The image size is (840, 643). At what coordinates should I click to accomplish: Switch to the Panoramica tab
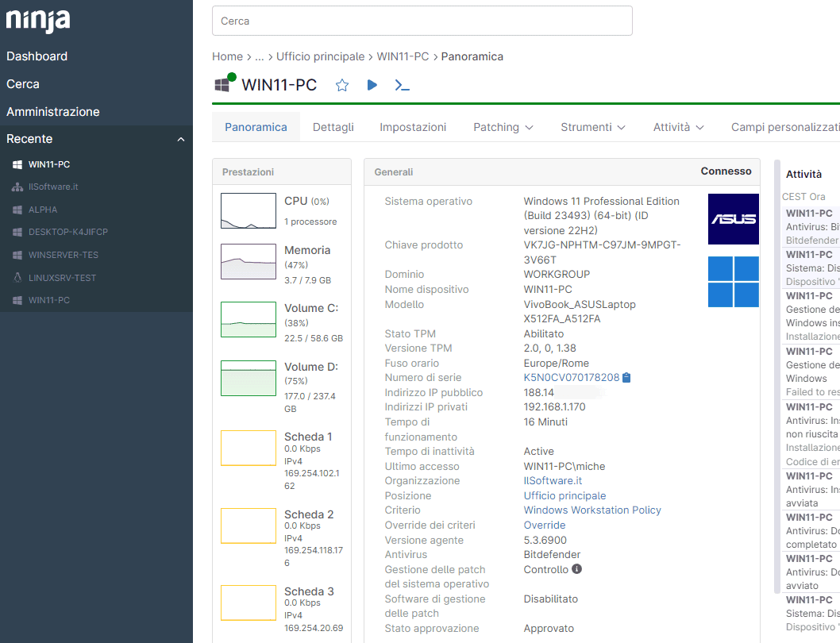[256, 127]
